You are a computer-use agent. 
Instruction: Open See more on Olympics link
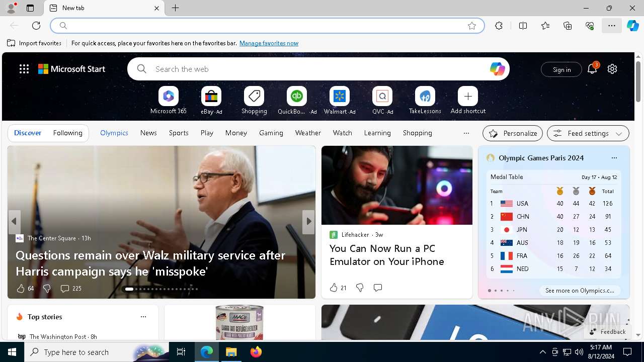click(580, 291)
